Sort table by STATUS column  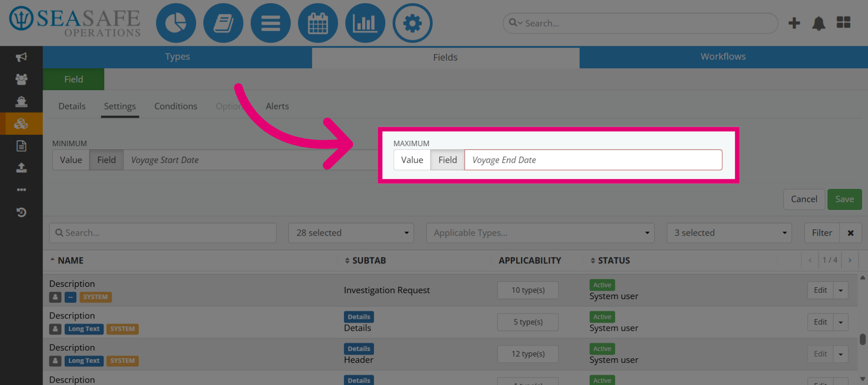pos(610,261)
